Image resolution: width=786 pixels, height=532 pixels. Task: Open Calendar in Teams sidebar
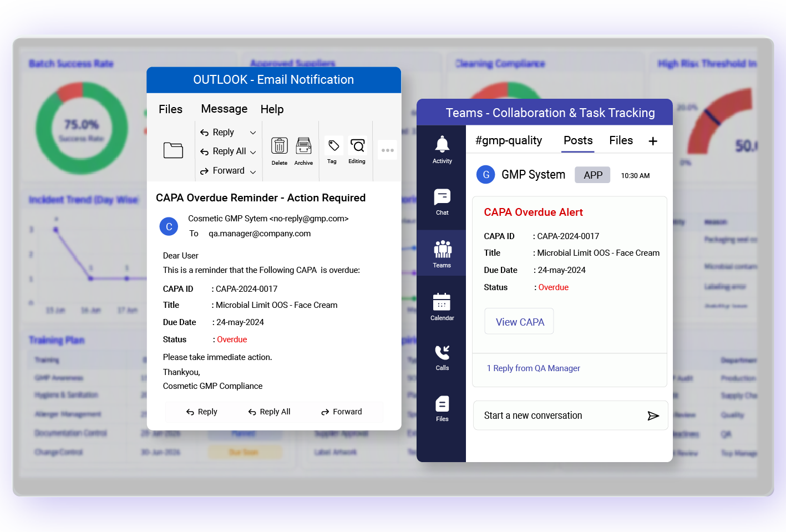442,307
